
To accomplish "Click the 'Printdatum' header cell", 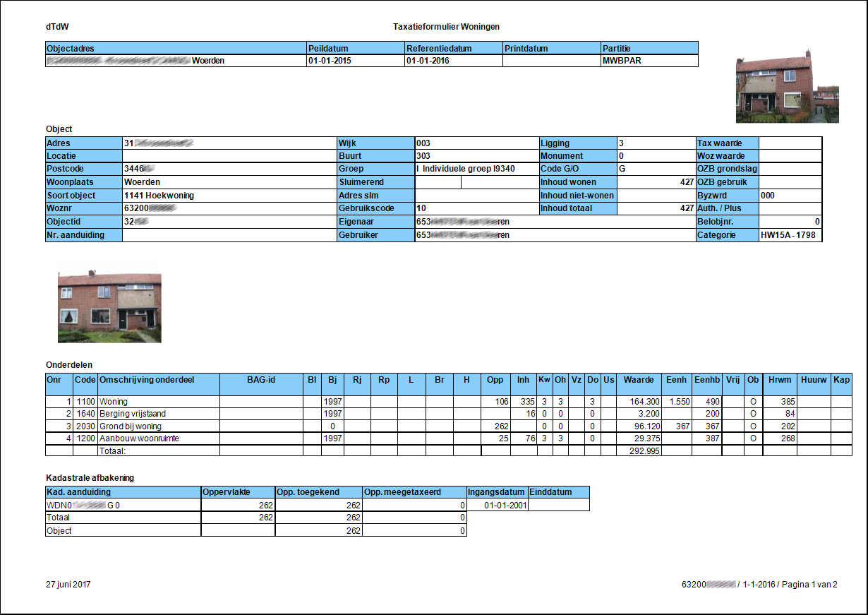I will click(x=551, y=48).
